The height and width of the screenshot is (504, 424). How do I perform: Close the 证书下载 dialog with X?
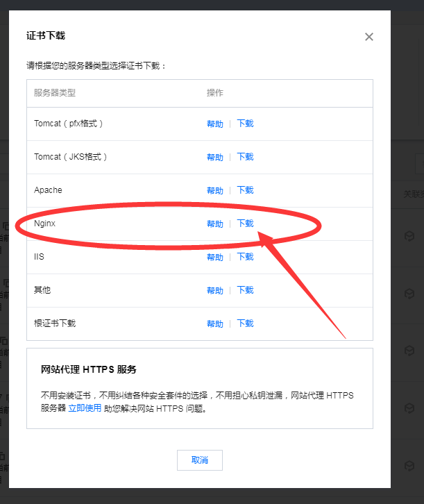click(x=368, y=37)
